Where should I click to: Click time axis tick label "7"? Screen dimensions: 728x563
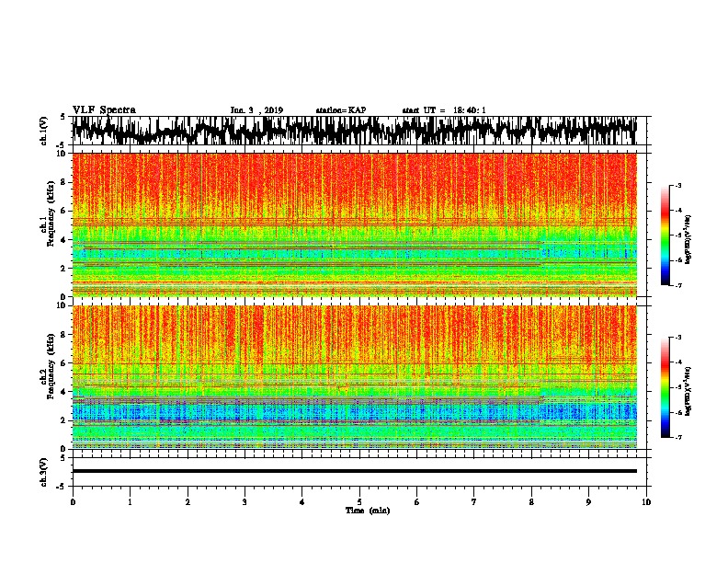[x=474, y=502]
